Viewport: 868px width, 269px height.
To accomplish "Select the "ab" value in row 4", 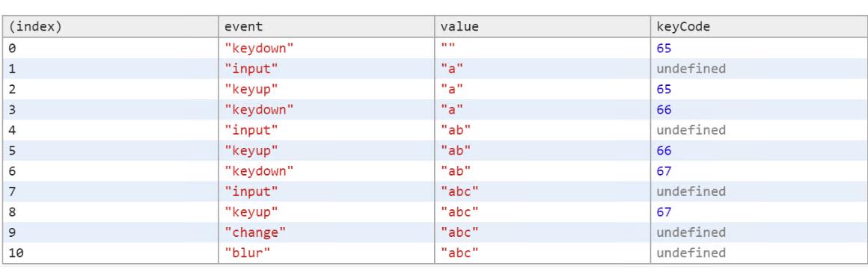I will pyautogui.click(x=456, y=130).
